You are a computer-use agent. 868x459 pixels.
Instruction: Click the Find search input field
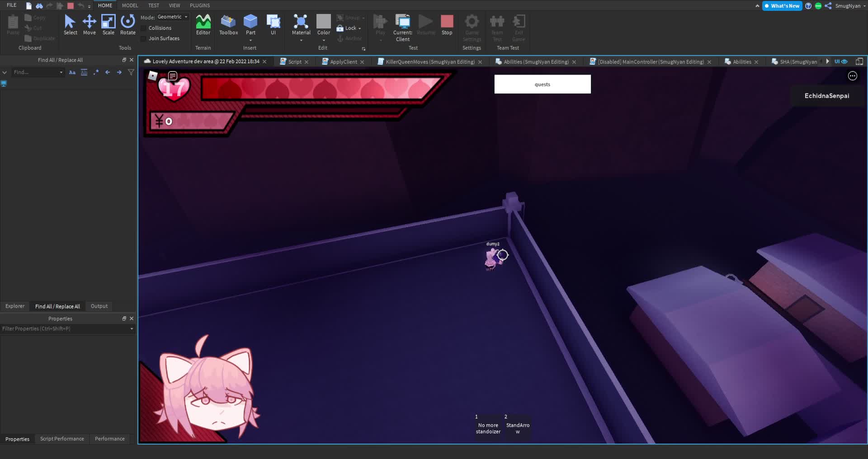coord(35,72)
